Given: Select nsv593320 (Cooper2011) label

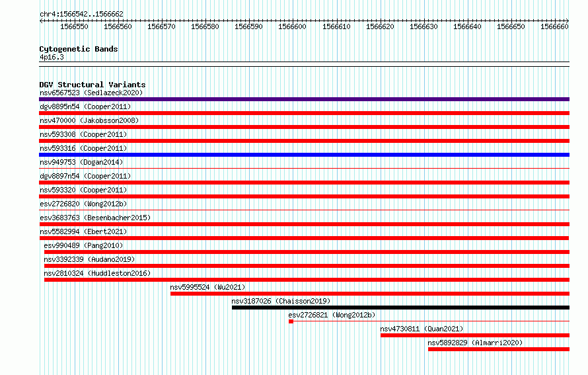Looking at the screenshot, I should click(83, 190).
